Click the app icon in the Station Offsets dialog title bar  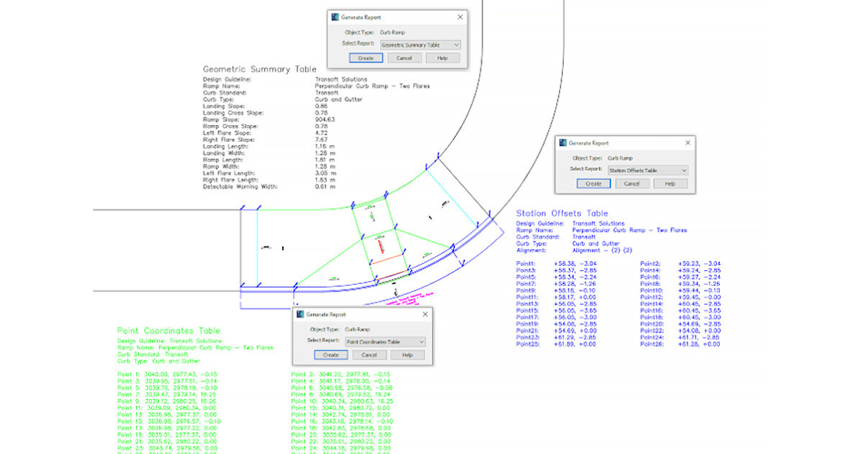tap(561, 143)
